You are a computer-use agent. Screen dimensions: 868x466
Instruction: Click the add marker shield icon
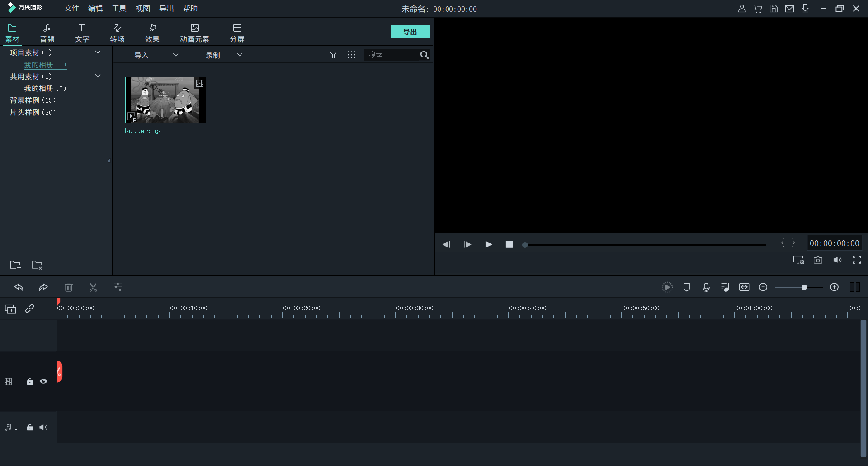(687, 287)
